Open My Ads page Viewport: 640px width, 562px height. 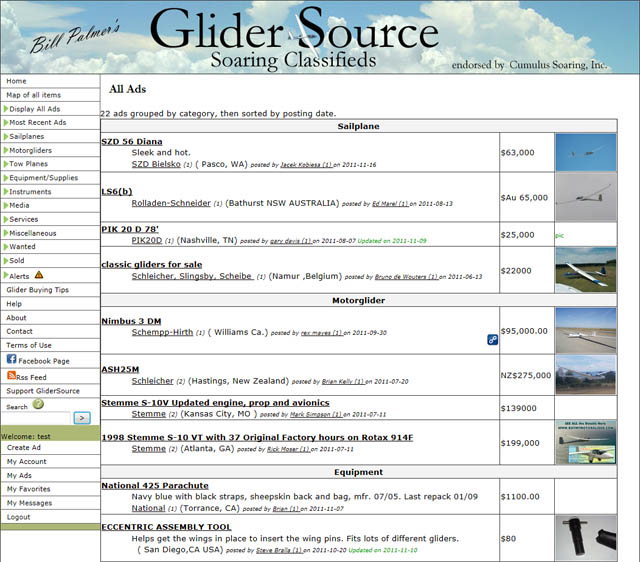coord(19,475)
